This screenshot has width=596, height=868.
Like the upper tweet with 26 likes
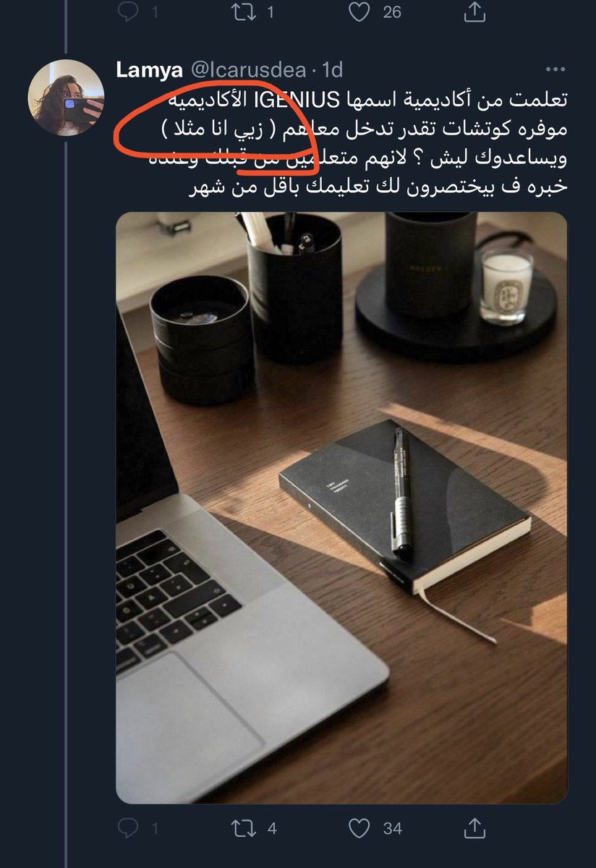(359, 12)
